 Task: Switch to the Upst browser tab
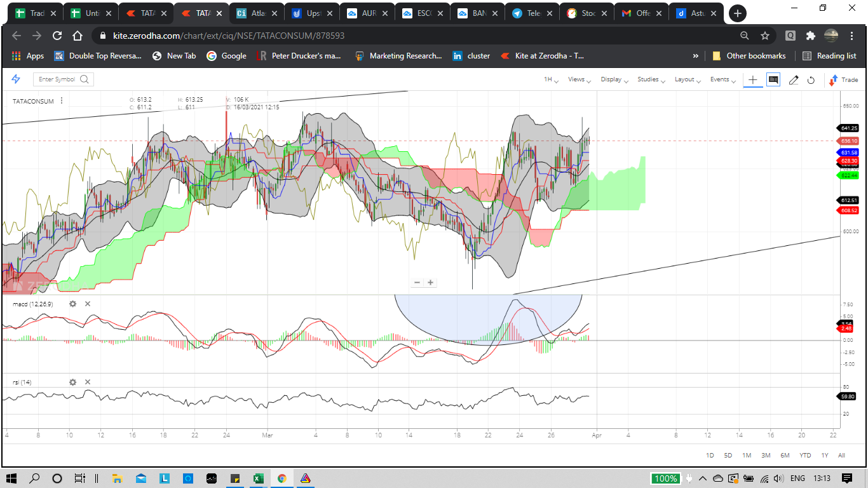(311, 13)
